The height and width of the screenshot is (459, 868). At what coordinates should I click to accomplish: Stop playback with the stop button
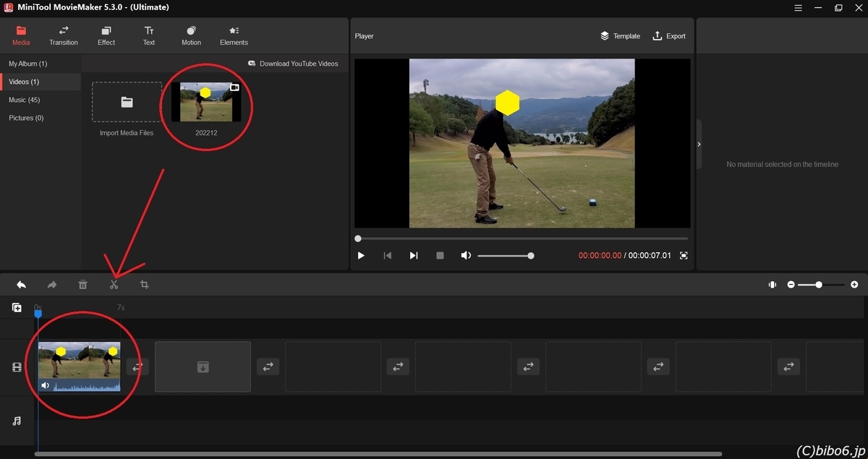(440, 256)
